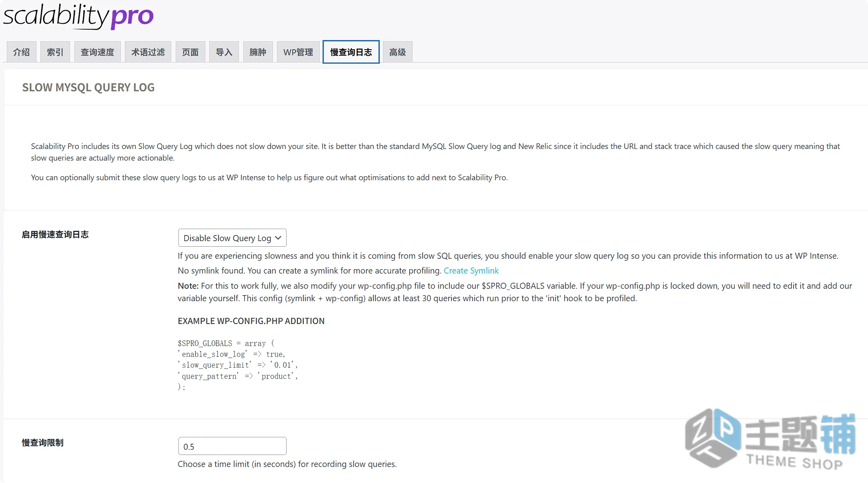Open the 臃肿 tab
The image size is (868, 483).
[258, 52]
